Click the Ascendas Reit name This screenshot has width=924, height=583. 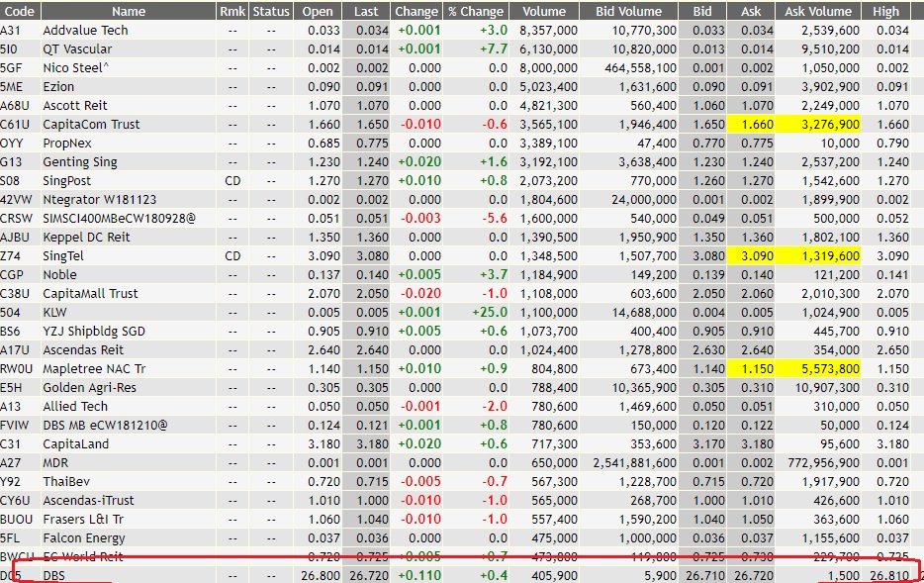tap(83, 350)
